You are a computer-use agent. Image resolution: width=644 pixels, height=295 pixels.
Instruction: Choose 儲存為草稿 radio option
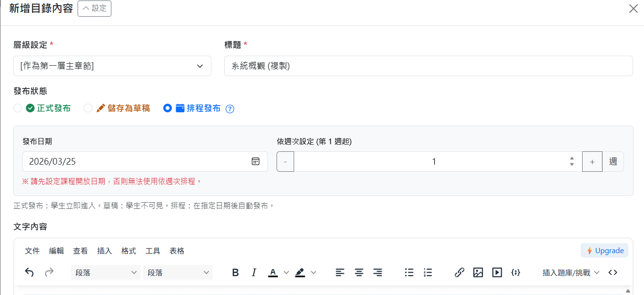[x=88, y=108]
